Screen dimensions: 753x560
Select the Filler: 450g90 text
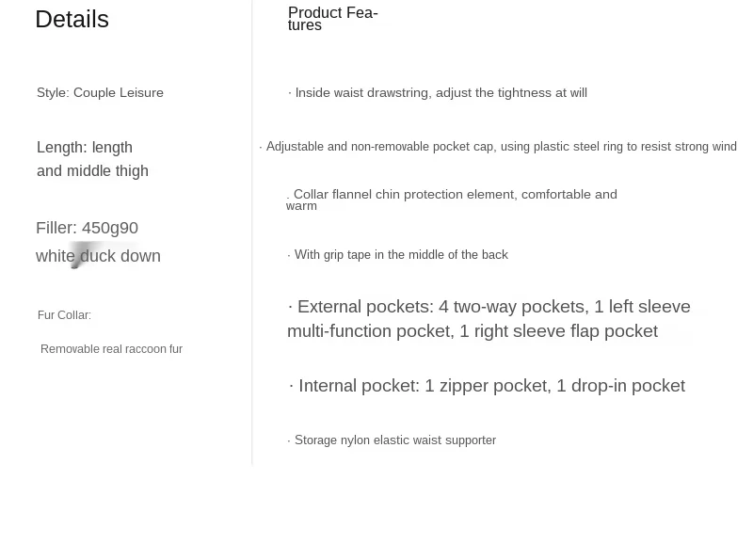tap(87, 228)
